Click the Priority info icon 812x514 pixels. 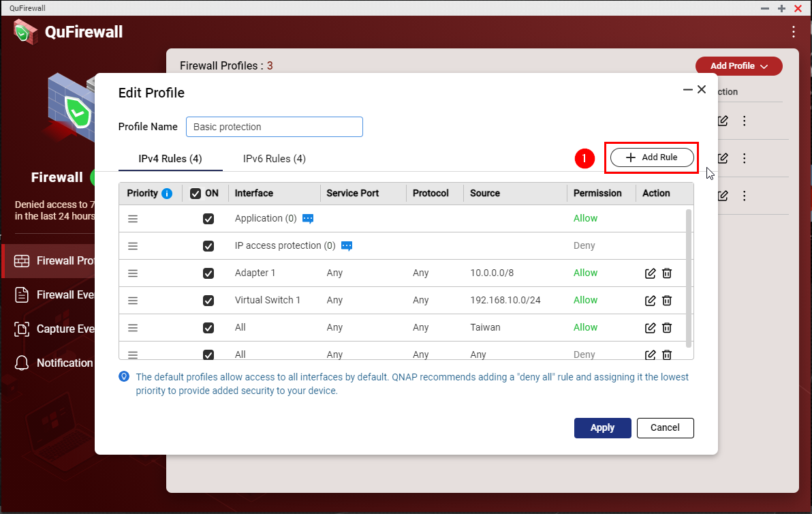coord(167,194)
